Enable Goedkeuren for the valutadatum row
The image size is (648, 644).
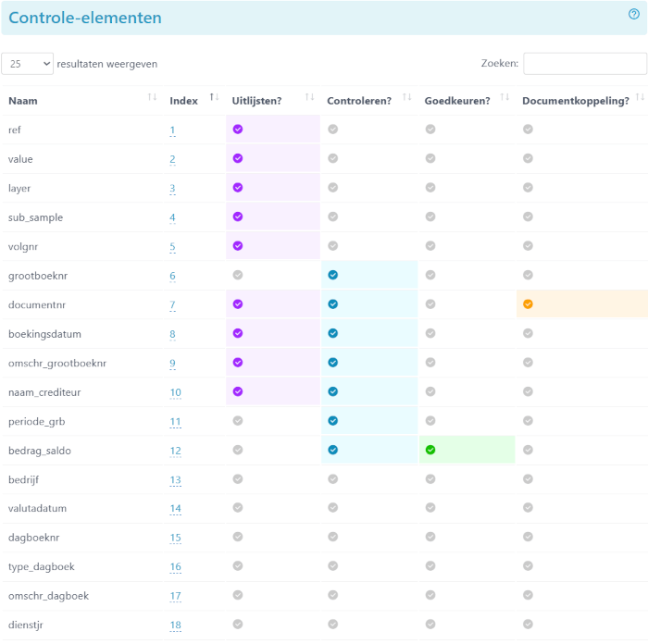pyautogui.click(x=430, y=508)
